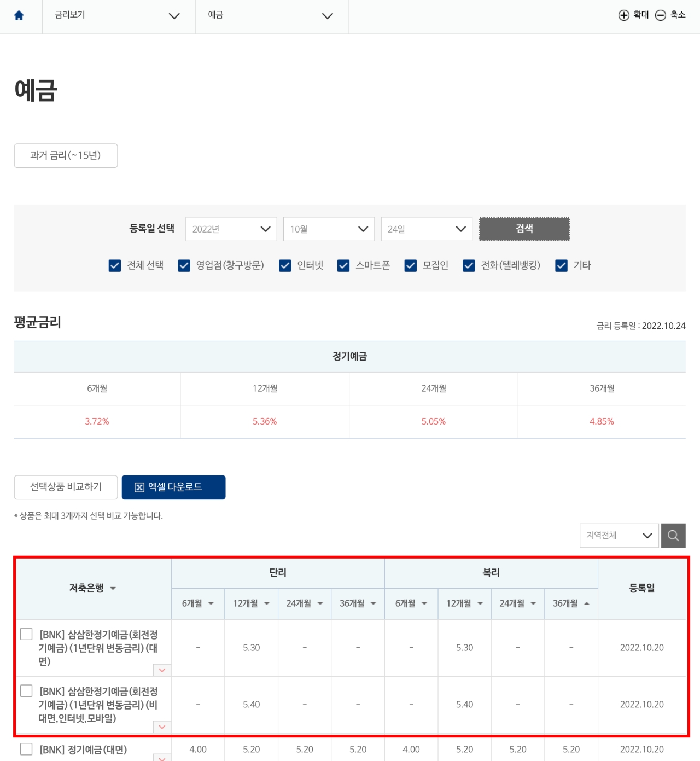
Task: Check the first BNK 삼삼한정기예금 row checkbox
Action: pyautogui.click(x=26, y=635)
